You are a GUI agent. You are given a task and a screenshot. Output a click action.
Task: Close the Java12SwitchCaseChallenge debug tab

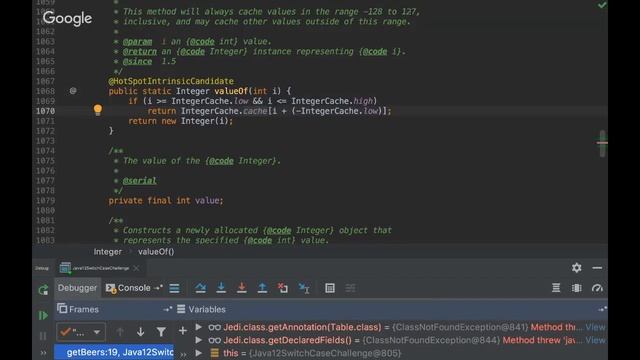(136, 268)
